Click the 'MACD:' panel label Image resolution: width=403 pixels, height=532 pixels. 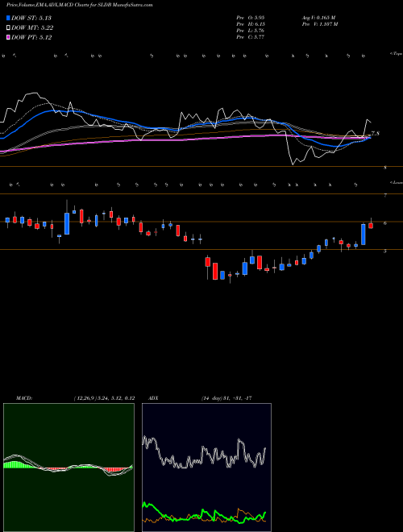click(x=24, y=398)
